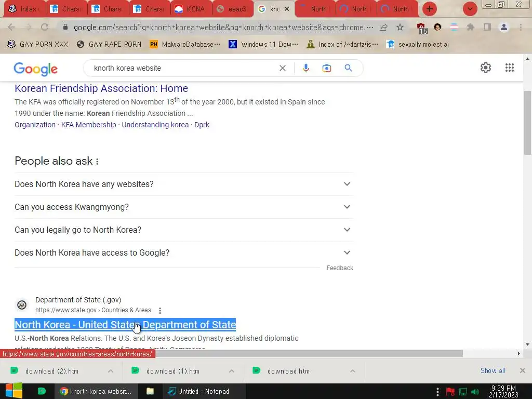Expand 'Can you access Kwangmyong?' question

(184, 207)
